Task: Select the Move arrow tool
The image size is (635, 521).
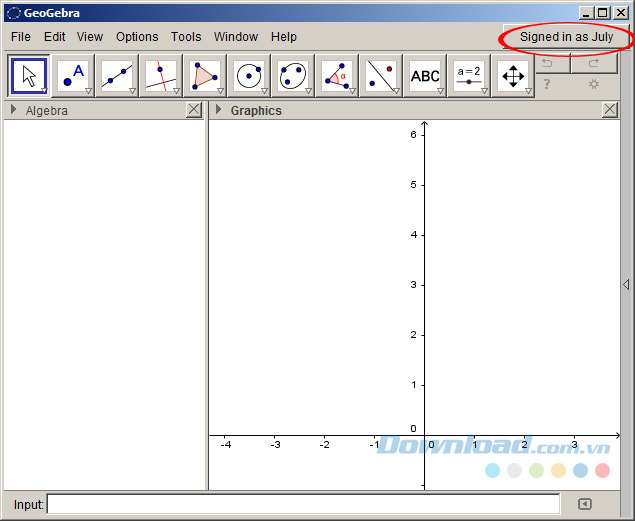Action: point(30,76)
